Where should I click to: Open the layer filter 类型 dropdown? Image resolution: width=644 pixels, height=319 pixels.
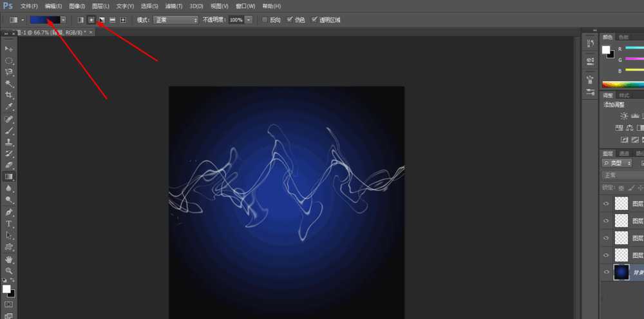point(617,163)
